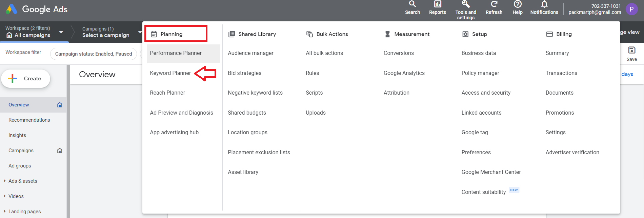Open Google Analytics under Measurement
Screen dimensions: 644x218
[x=404, y=73]
